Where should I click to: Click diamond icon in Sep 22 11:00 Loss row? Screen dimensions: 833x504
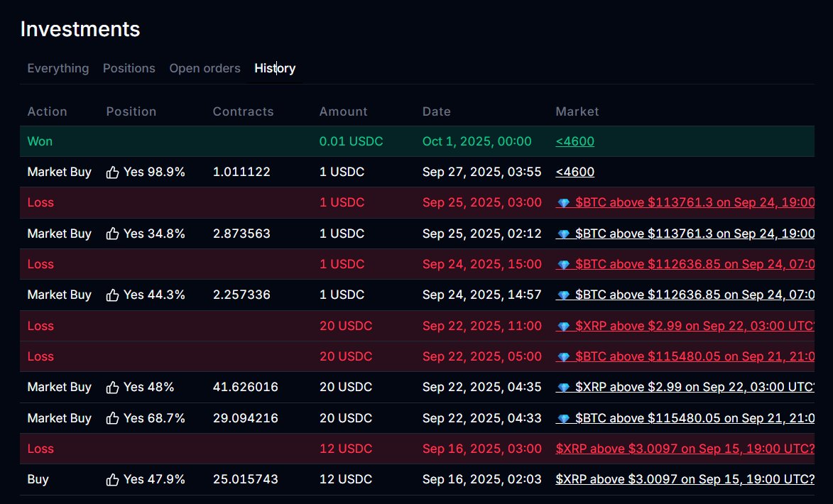pos(564,326)
